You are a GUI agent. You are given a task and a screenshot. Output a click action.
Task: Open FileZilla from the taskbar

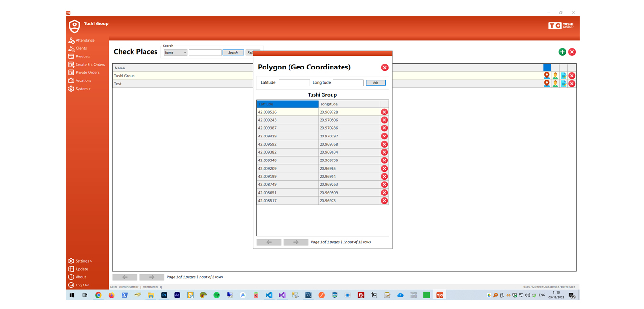(x=361, y=295)
